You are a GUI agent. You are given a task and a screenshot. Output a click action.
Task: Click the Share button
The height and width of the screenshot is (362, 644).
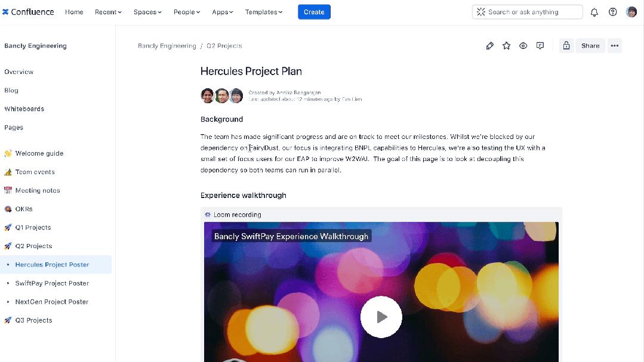pos(590,45)
